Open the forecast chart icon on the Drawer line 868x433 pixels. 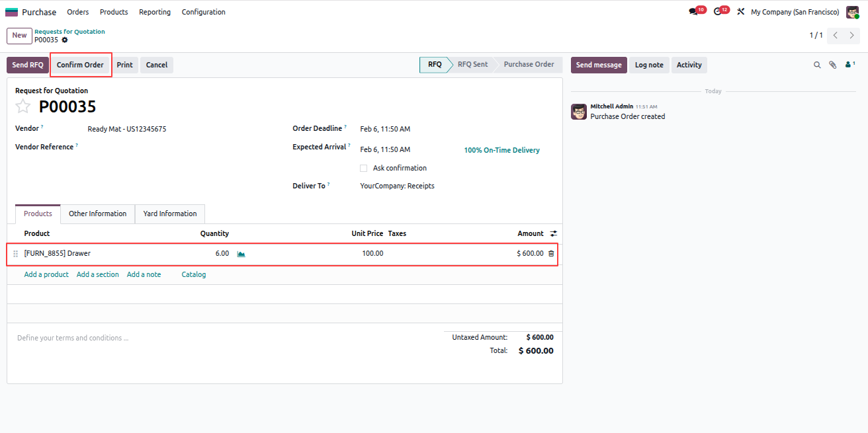241,254
